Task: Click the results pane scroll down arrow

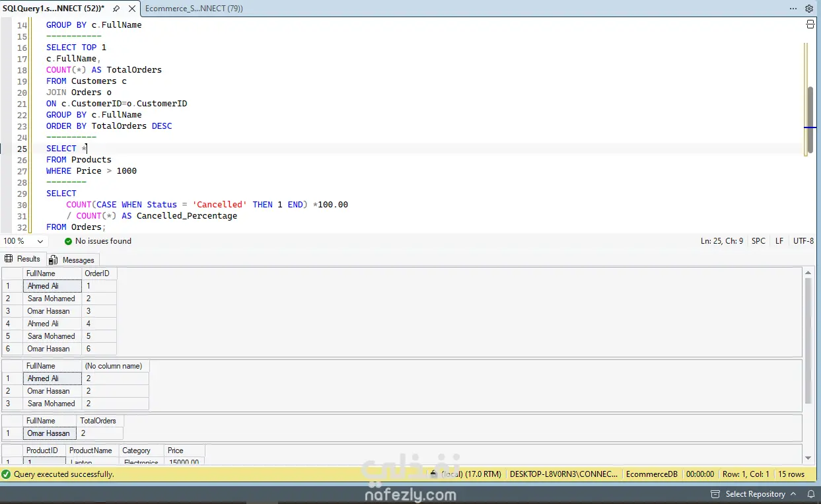Action: pos(808,458)
